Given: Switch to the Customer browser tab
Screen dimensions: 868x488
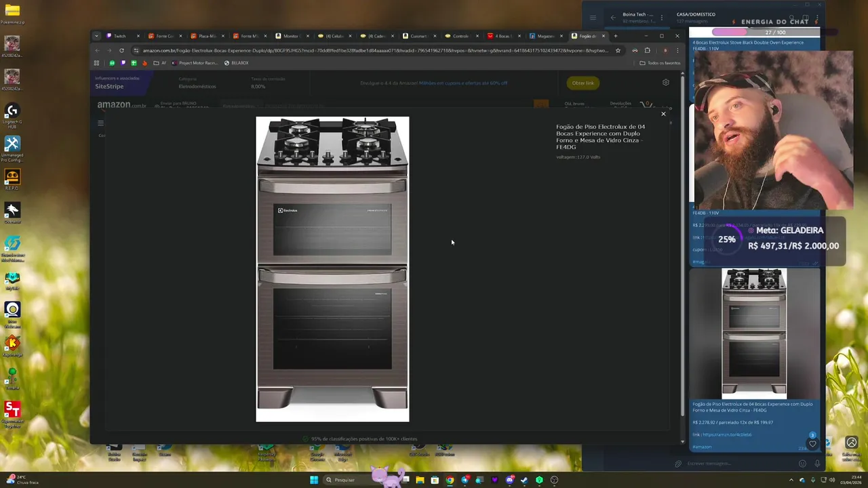Looking at the screenshot, I should [420, 36].
